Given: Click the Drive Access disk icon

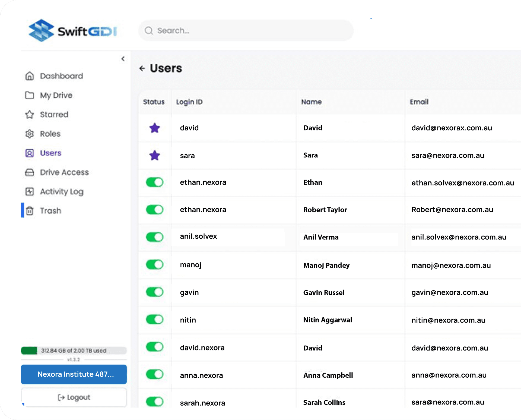Looking at the screenshot, I should [30, 172].
